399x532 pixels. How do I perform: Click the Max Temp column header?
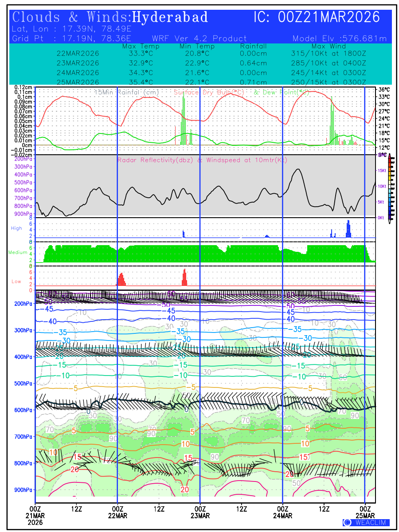click(137, 46)
